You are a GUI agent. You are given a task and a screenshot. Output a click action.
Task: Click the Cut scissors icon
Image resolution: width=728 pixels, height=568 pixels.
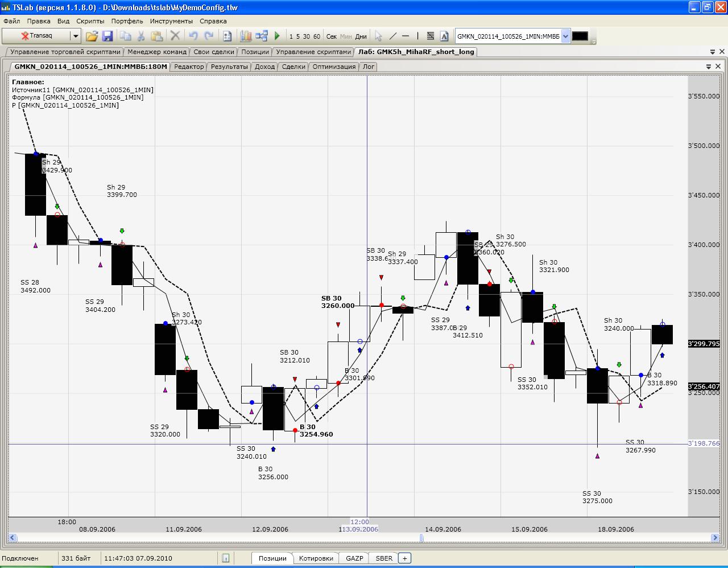click(141, 36)
